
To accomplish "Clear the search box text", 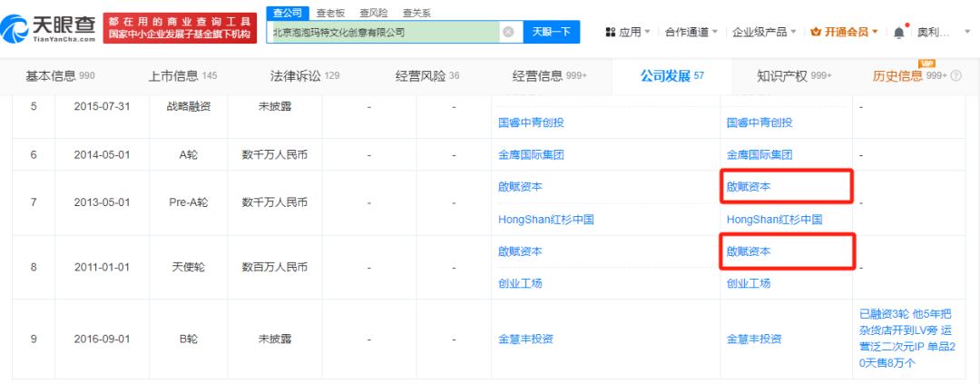I will pos(508,32).
